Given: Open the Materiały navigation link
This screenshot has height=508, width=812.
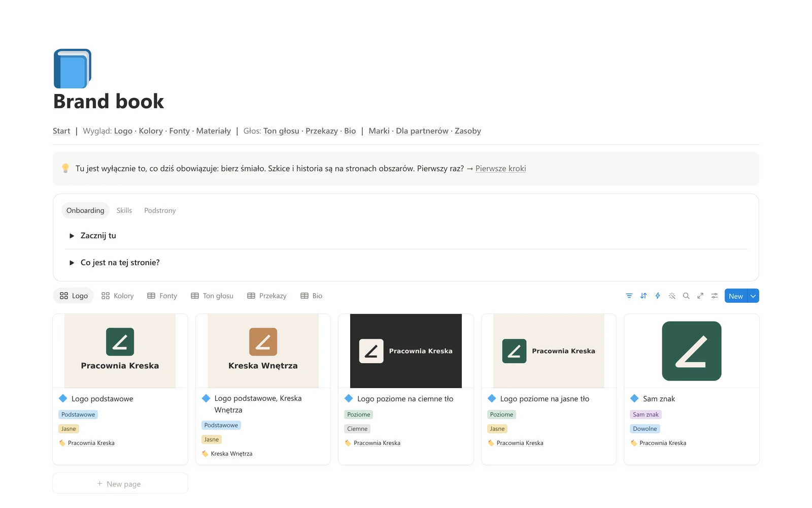Looking at the screenshot, I should [214, 131].
